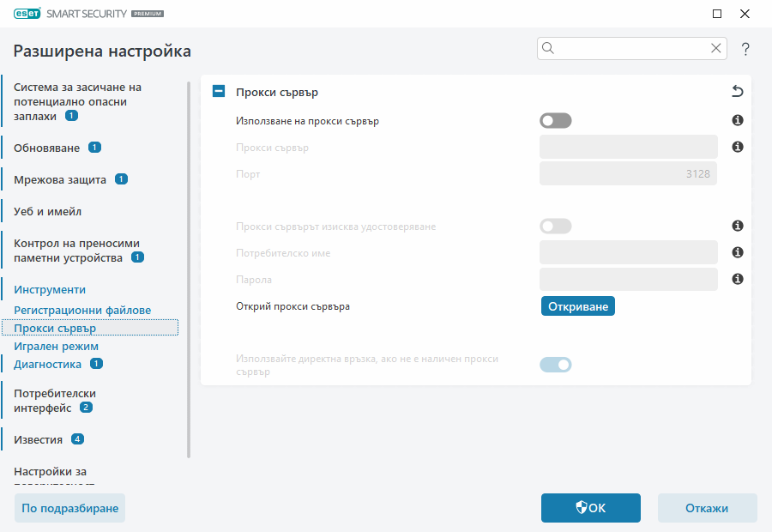
Task: Click the ESET logo in the title bar
Action: click(26, 13)
